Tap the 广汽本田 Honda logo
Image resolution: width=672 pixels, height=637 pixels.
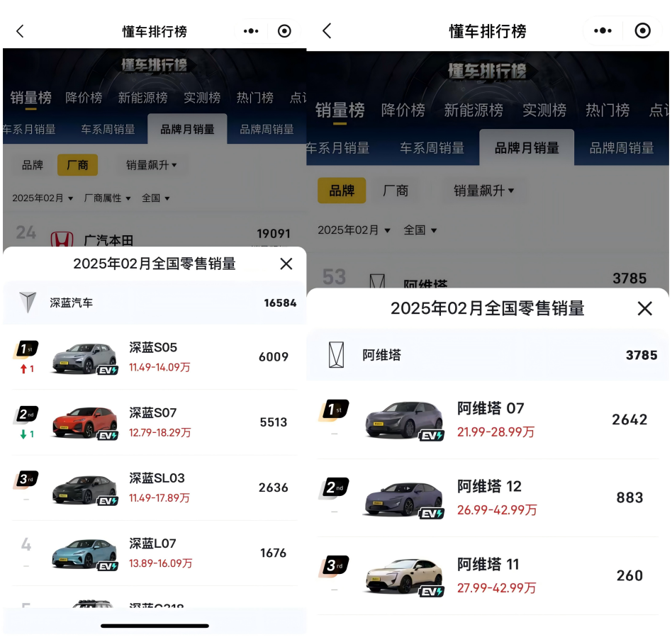(x=62, y=239)
